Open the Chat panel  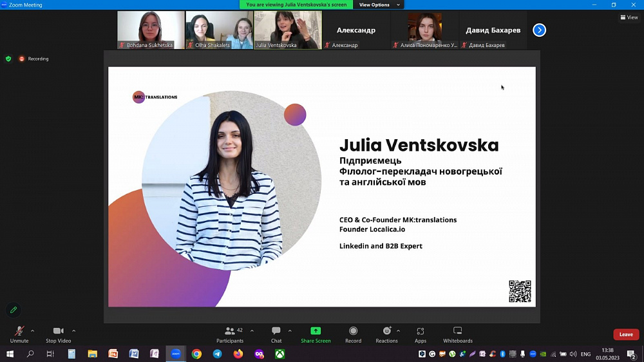click(276, 335)
